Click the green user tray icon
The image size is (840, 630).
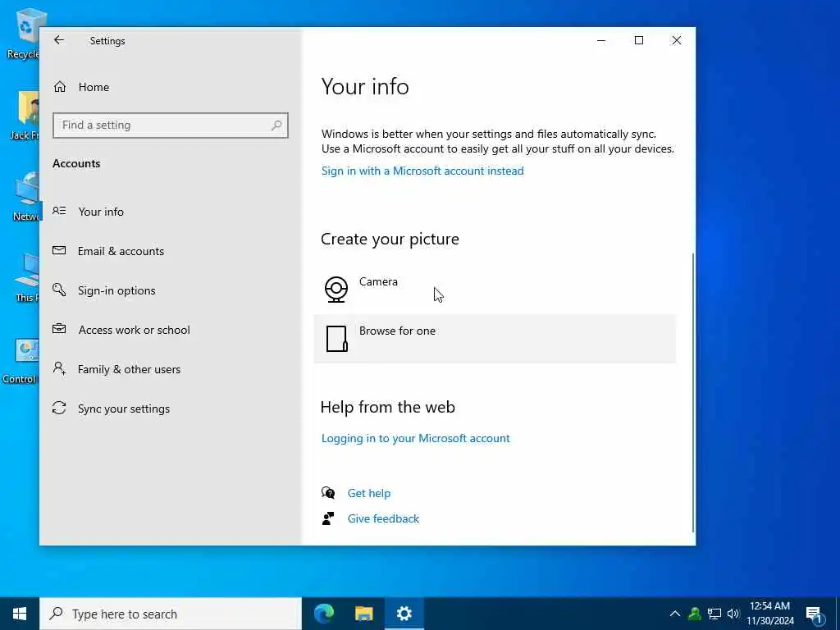pyautogui.click(x=695, y=614)
